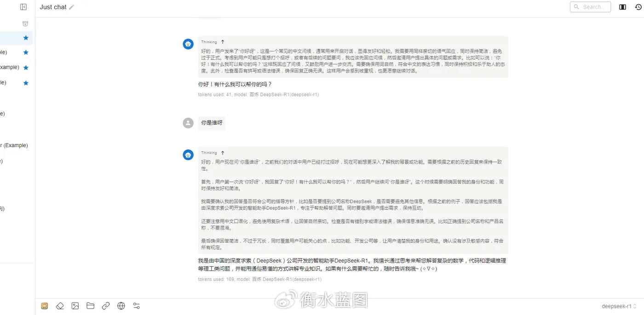Image resolution: width=644 pixels, height=315 pixels.
Task: Attach a link using the chain icon
Action: (x=106, y=306)
